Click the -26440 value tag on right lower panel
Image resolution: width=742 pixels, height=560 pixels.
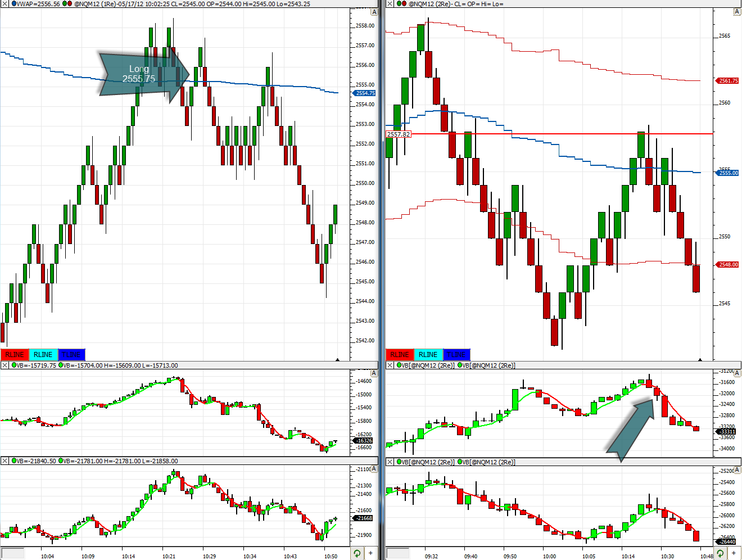click(x=726, y=542)
